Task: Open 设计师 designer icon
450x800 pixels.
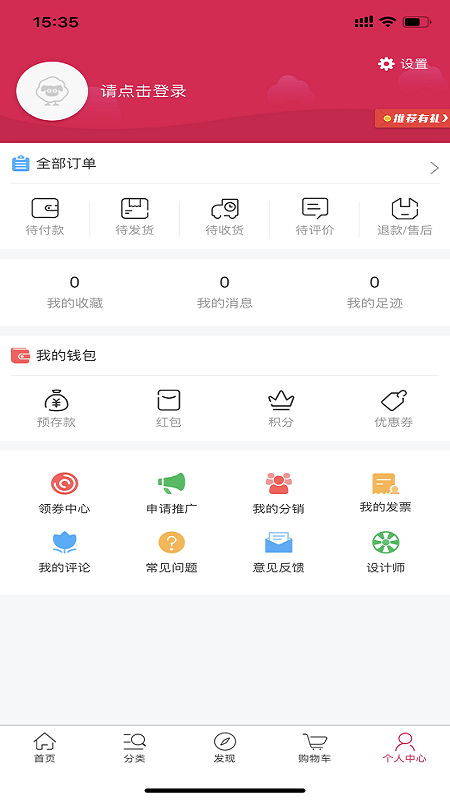Action: coord(386,542)
